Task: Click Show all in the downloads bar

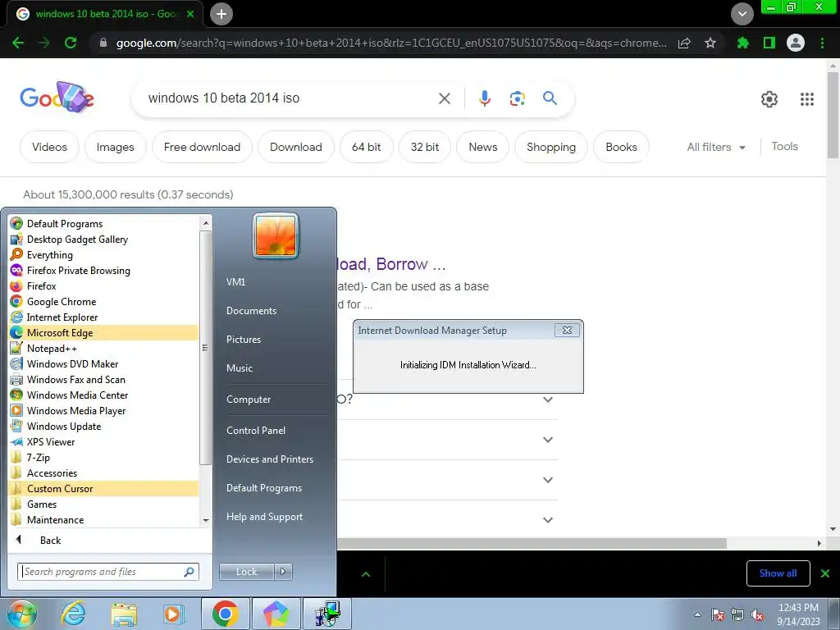Action: coord(778,573)
